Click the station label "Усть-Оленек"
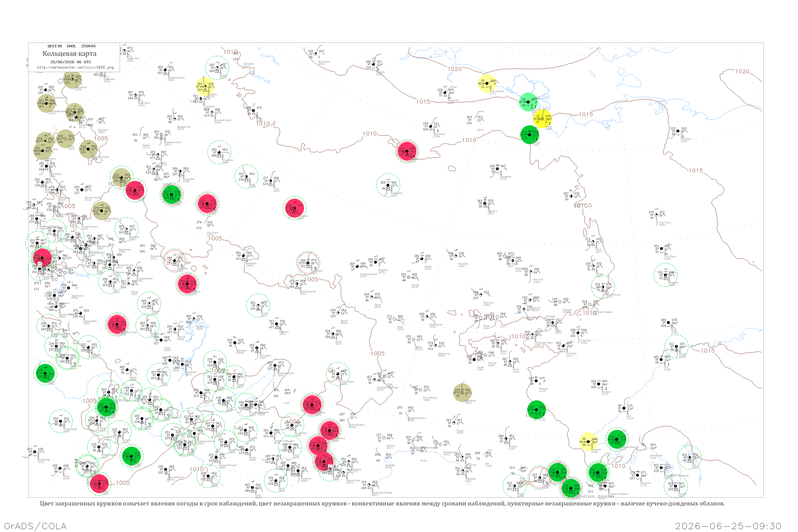This screenshot has width=798, height=532. point(497,91)
